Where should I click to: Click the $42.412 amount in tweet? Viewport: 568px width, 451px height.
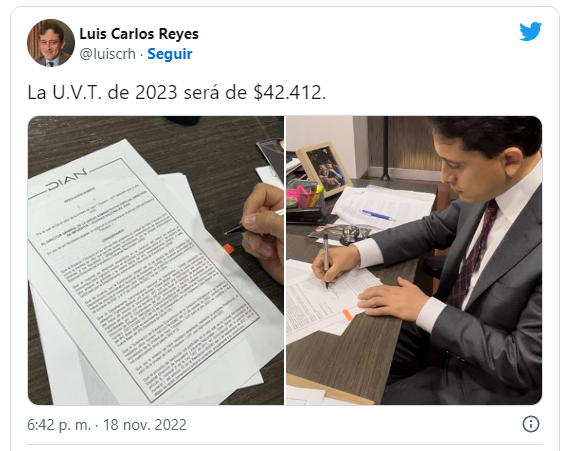coord(289,92)
